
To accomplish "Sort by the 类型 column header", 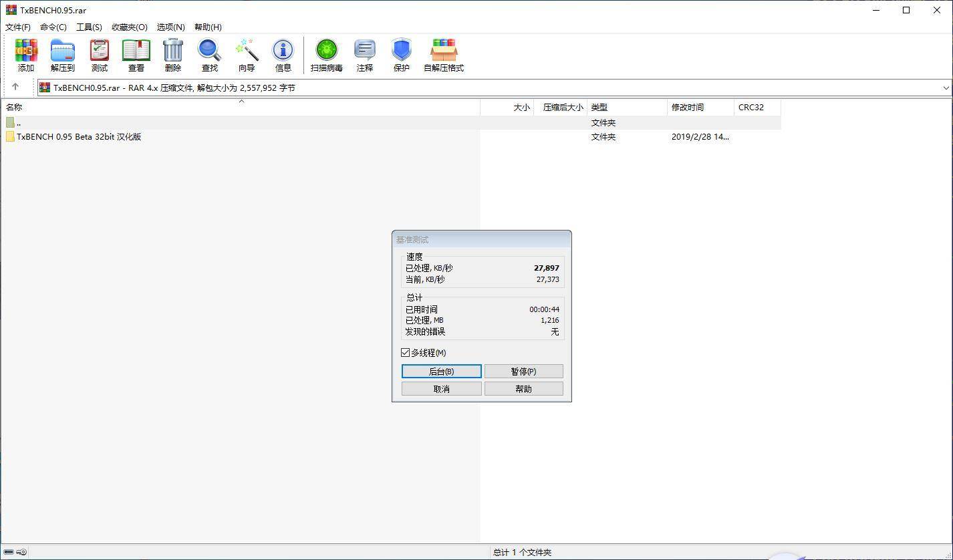I will point(627,107).
